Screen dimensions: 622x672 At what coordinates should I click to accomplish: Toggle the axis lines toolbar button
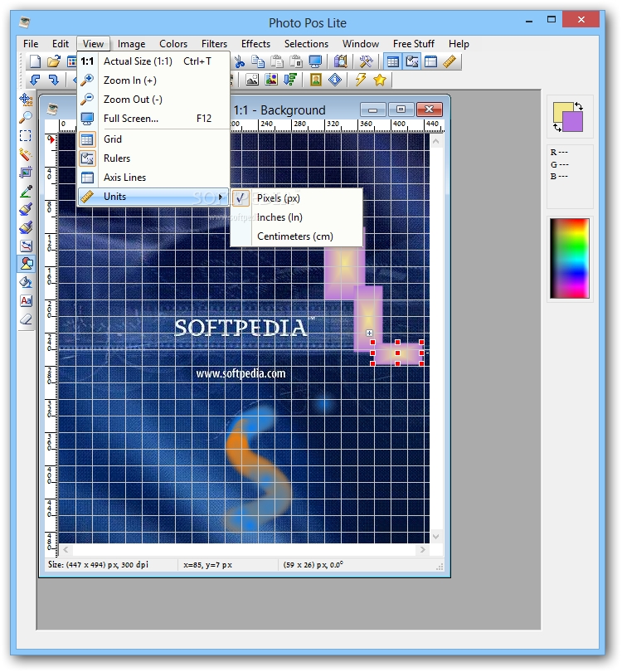point(430,61)
